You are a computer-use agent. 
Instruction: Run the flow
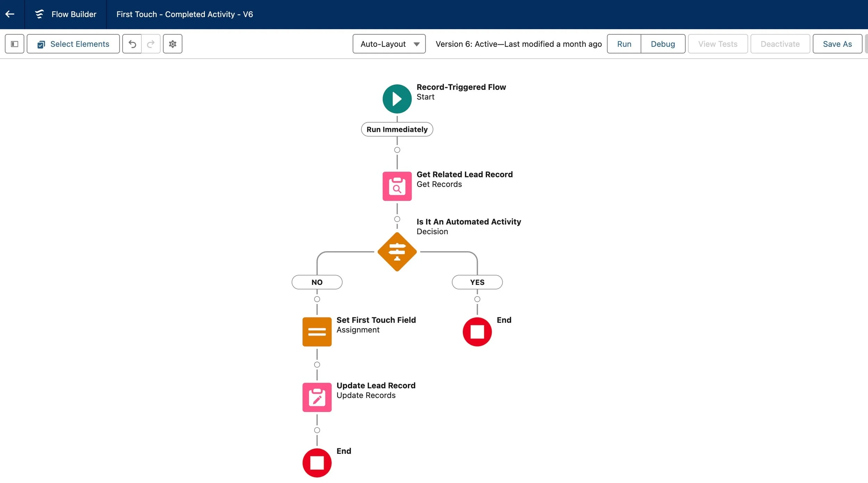click(x=624, y=44)
